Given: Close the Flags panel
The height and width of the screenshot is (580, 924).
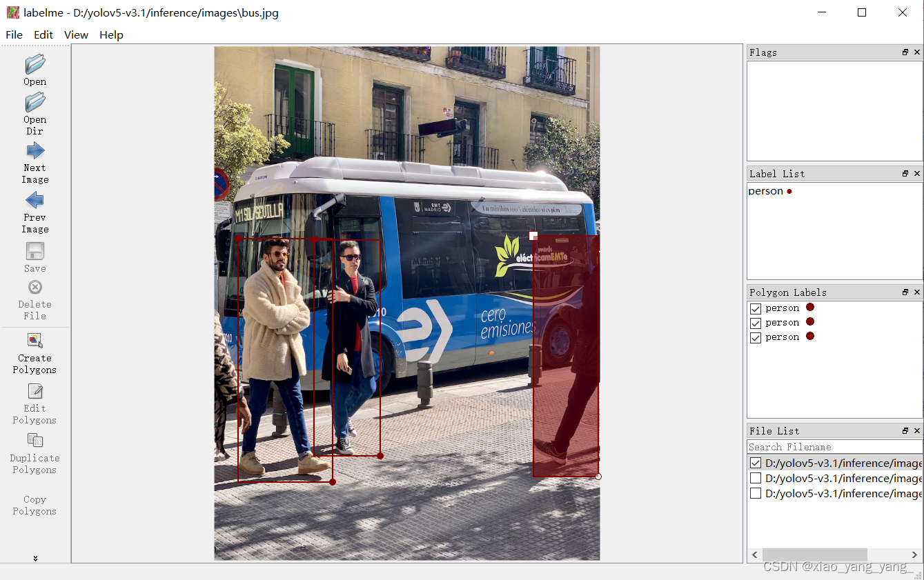Looking at the screenshot, I should [917, 52].
